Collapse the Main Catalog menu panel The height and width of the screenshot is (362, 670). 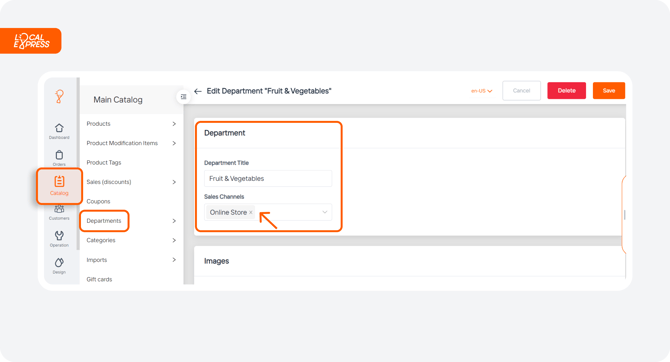pyautogui.click(x=183, y=97)
